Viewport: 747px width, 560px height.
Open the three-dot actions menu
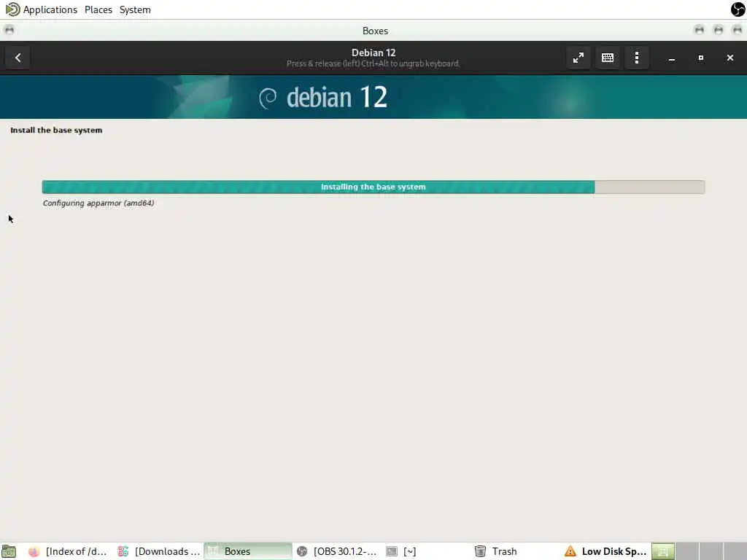click(636, 58)
